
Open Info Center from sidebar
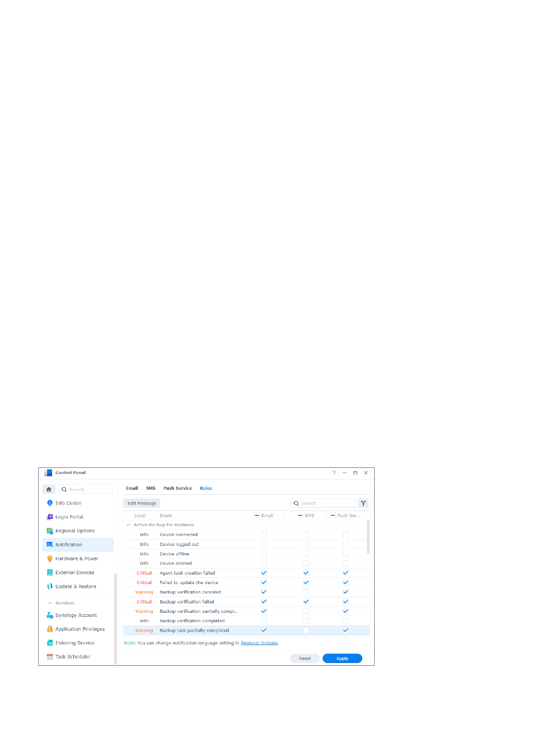point(68,503)
